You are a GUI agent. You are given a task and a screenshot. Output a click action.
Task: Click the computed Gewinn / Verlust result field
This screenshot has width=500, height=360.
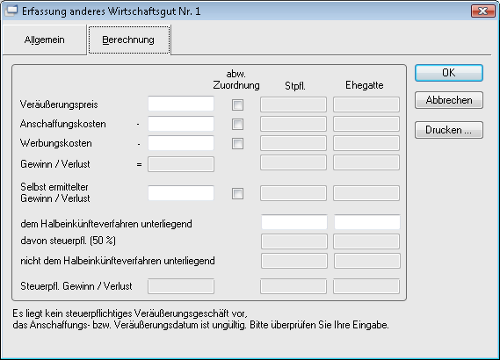[181, 164]
